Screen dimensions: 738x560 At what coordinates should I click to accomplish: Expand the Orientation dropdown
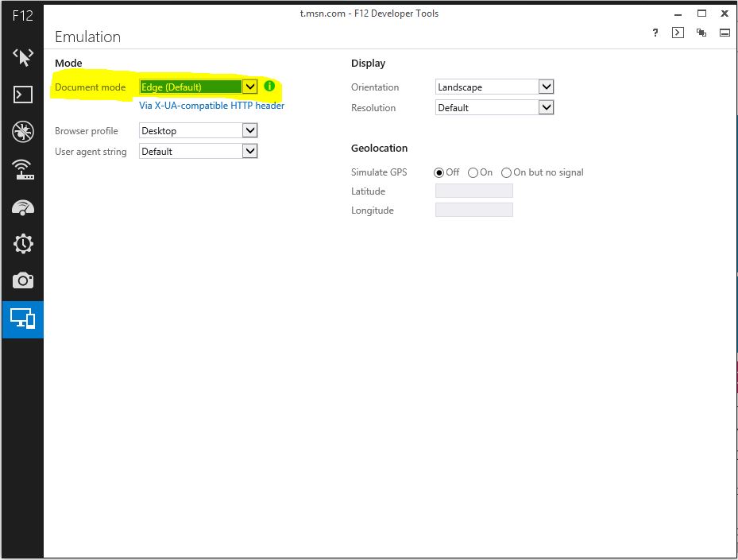(x=494, y=87)
